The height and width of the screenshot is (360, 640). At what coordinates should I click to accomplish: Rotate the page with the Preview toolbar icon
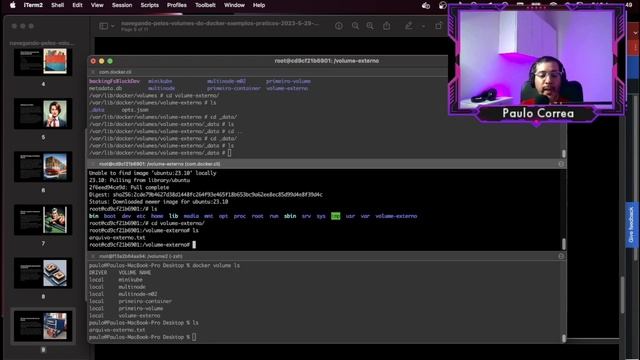tap(438, 26)
